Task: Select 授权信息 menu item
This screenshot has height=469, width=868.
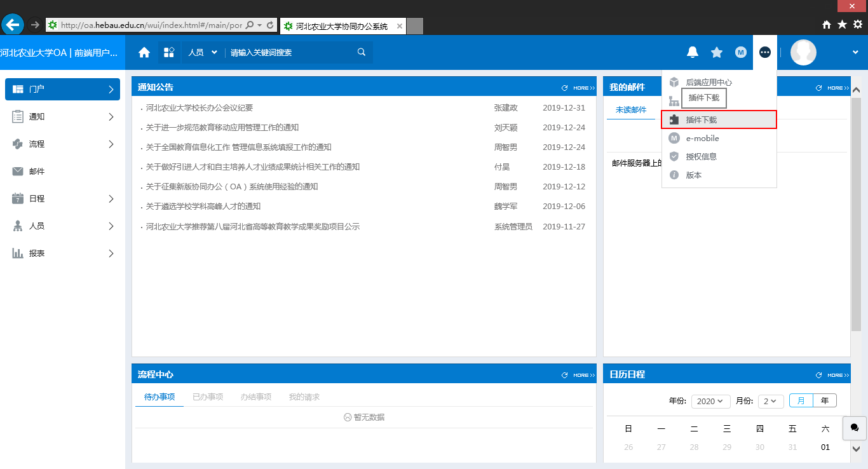Action: tap(719, 156)
